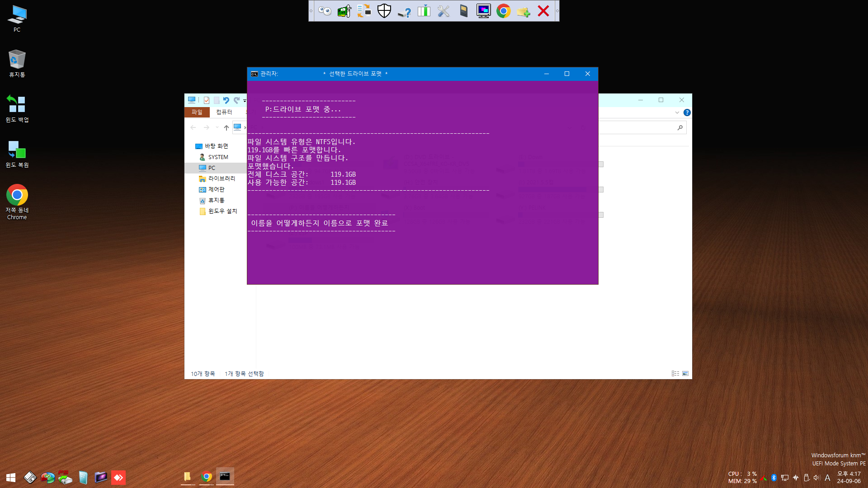Screen dimensions: 868x488
Task: Click Explorer's up-one-level arrow
Action: (x=226, y=128)
